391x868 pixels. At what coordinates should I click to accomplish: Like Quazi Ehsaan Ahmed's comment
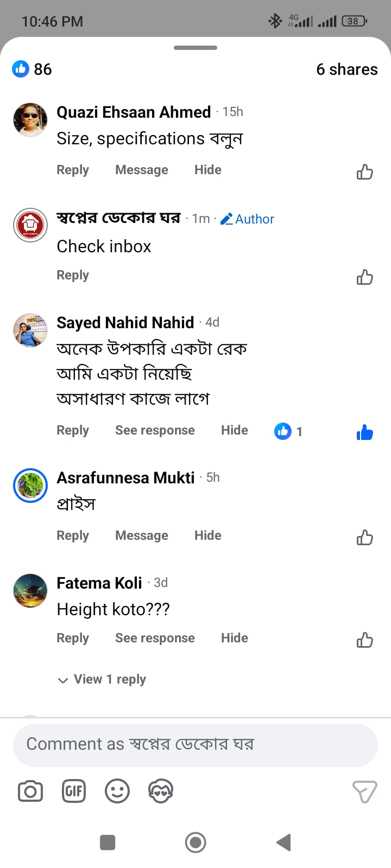pyautogui.click(x=364, y=172)
